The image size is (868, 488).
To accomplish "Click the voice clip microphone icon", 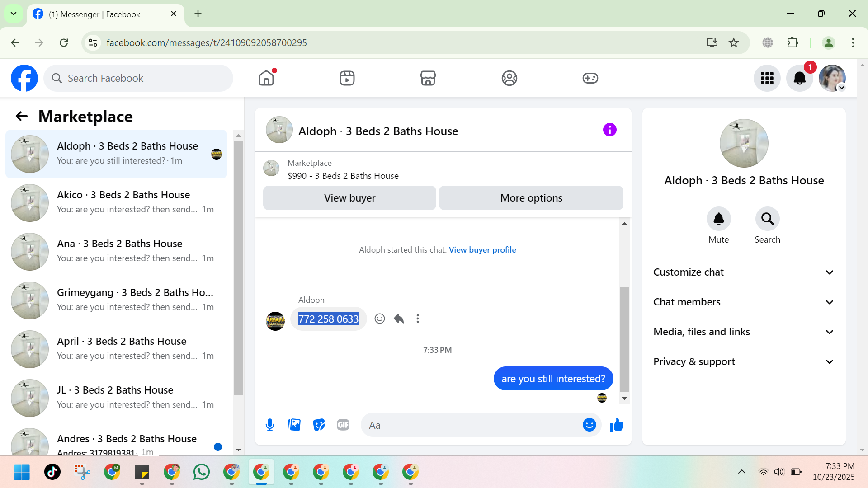I will [270, 425].
